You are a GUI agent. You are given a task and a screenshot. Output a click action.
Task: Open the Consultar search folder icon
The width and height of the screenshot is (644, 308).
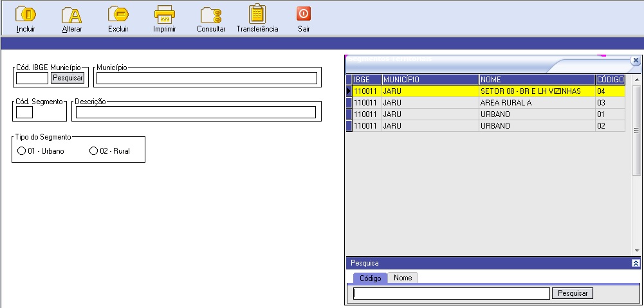[211, 14]
